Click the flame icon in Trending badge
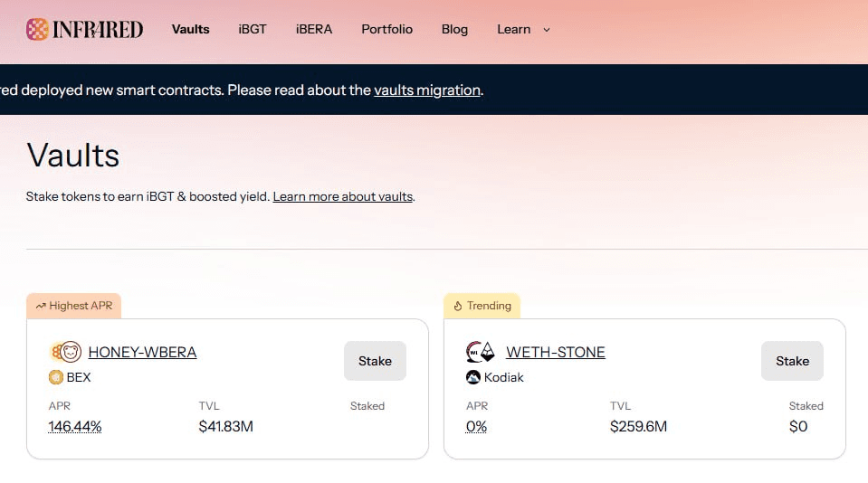This screenshot has height=483, width=868. [458, 306]
